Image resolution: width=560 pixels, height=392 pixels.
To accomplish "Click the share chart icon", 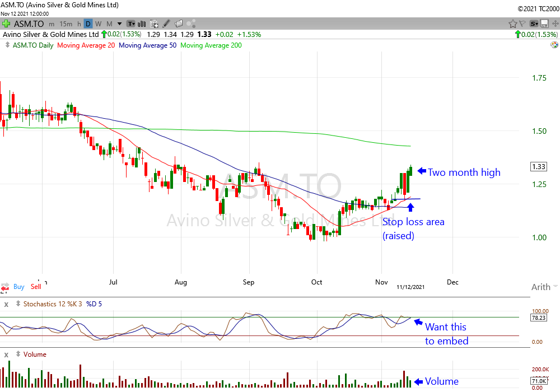I will click(x=191, y=24).
